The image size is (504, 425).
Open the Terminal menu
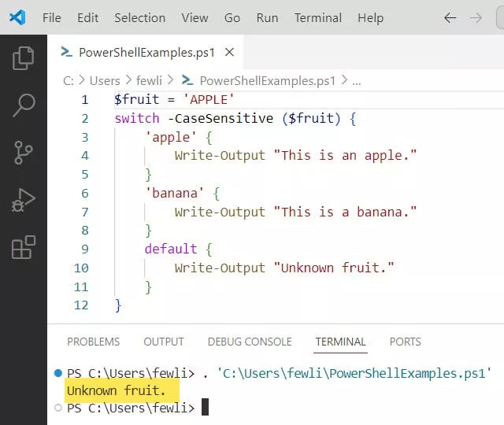(317, 17)
